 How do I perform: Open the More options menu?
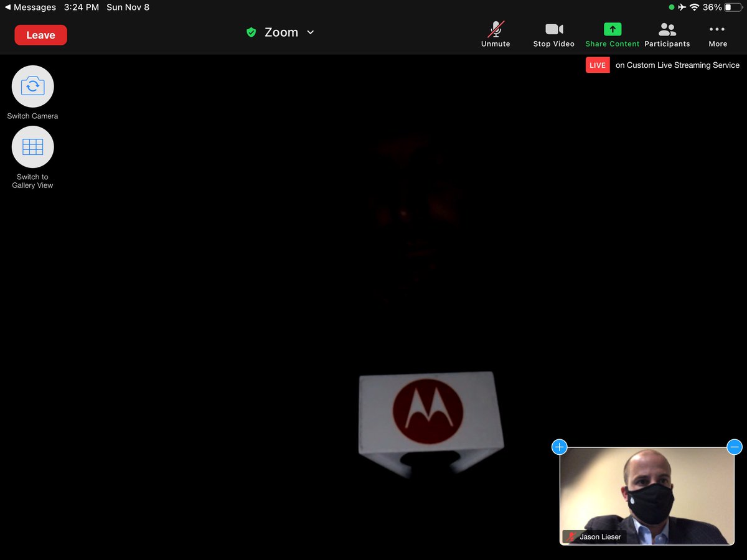(x=718, y=34)
